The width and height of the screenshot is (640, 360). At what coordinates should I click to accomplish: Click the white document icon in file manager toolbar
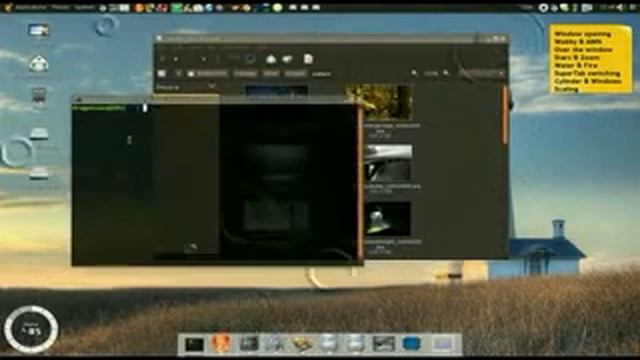(x=308, y=59)
